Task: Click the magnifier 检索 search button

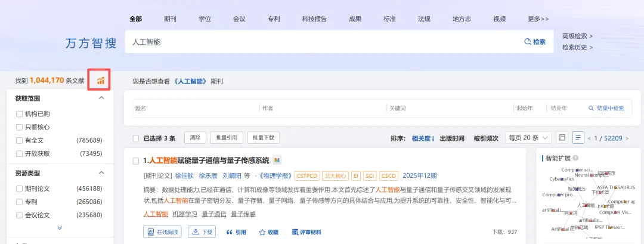Action: 535,42
